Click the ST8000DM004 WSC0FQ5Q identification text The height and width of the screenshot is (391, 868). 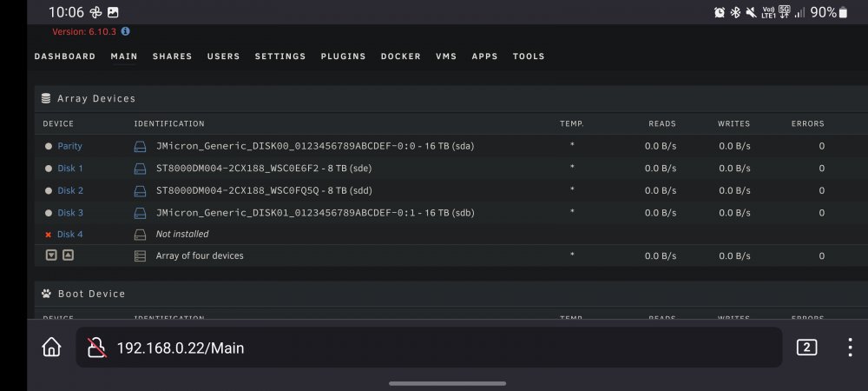(264, 190)
